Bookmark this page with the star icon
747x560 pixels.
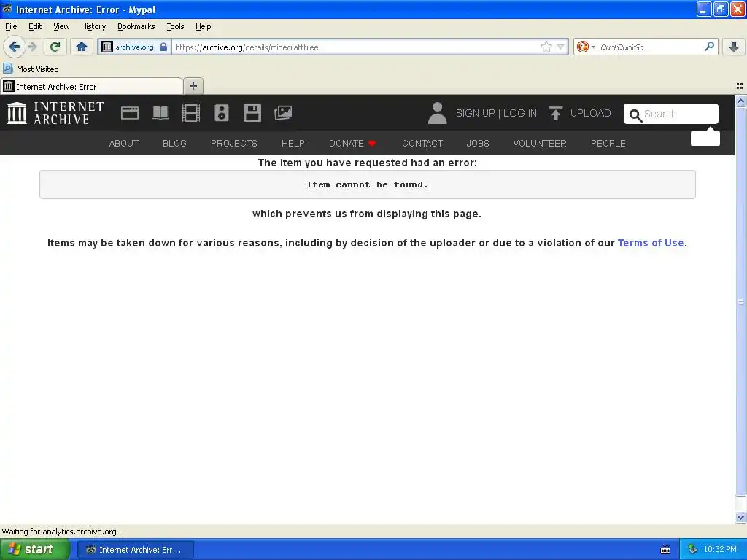546,47
